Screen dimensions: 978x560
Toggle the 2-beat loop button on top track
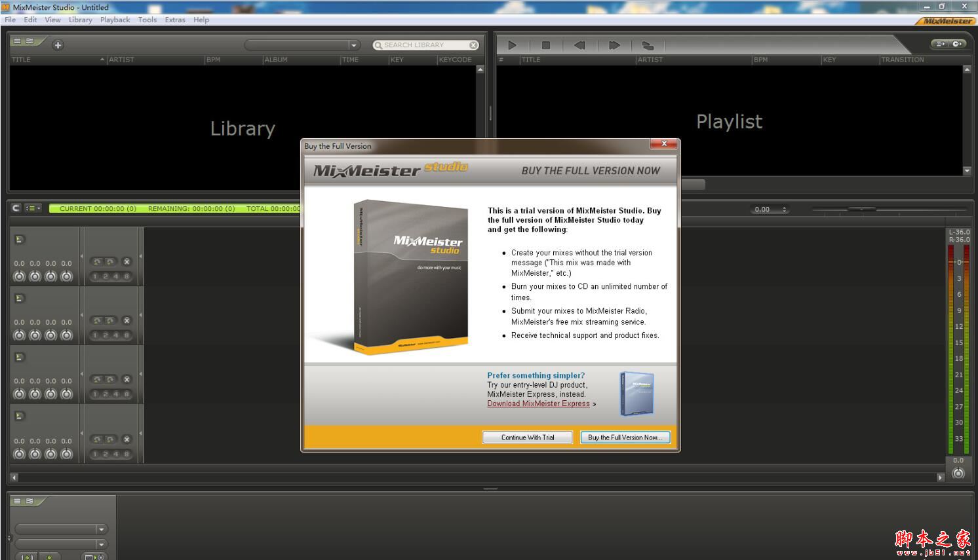coord(106,276)
